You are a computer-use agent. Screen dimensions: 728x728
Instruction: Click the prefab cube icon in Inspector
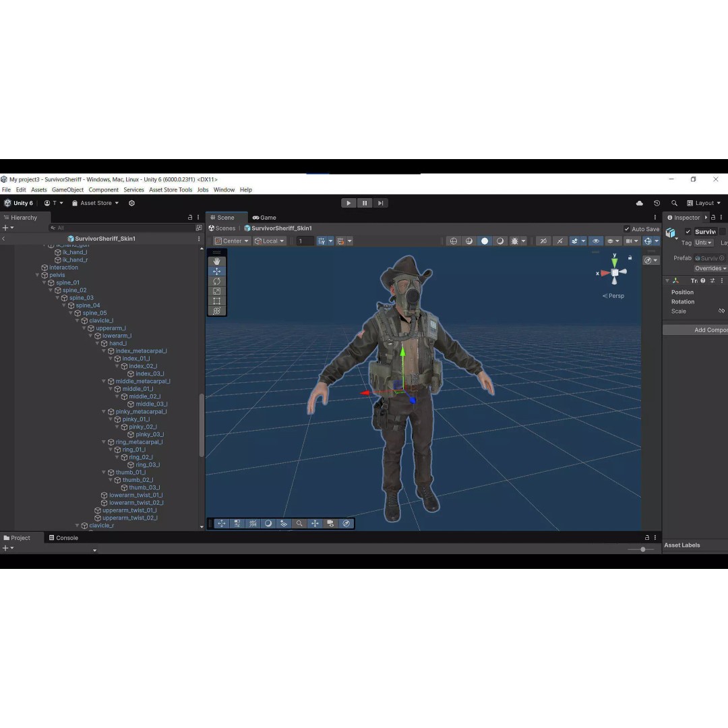(x=671, y=233)
